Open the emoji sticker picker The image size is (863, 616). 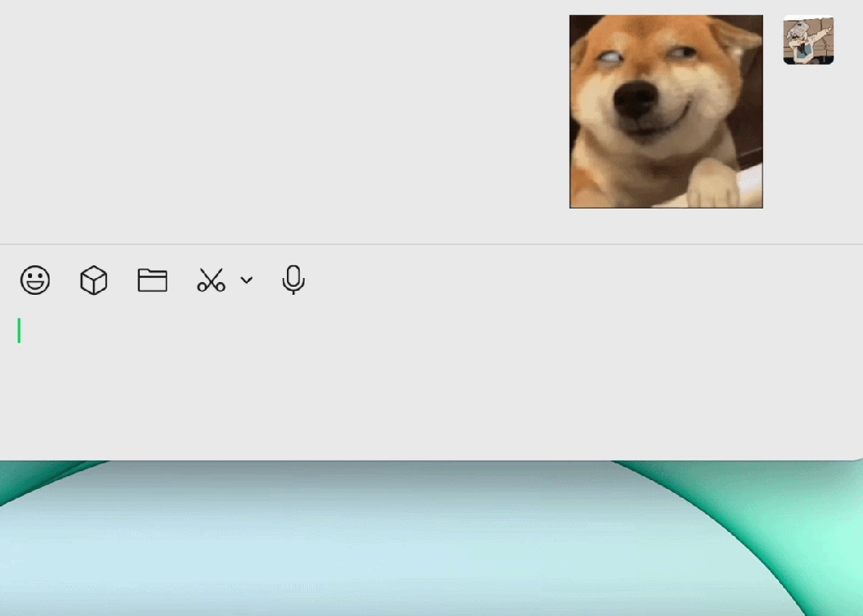pyautogui.click(x=35, y=280)
